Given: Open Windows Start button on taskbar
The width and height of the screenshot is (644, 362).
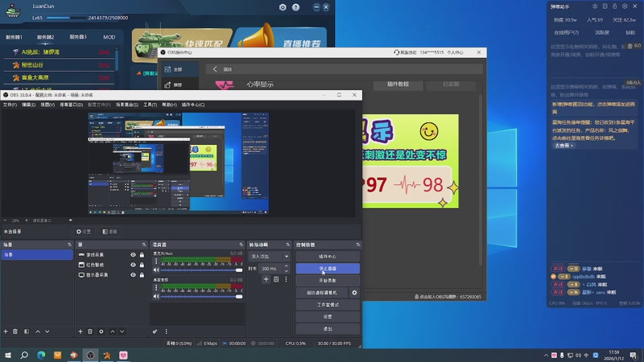Looking at the screenshot, I should 8,355.
